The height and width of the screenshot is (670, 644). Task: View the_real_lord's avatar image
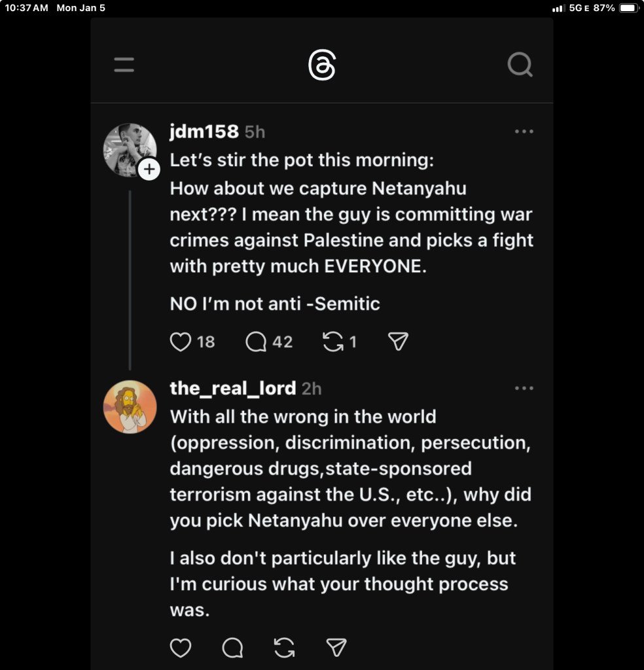pos(130,406)
